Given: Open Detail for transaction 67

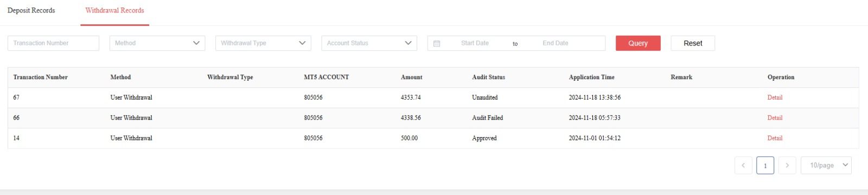Looking at the screenshot, I should 775,97.
